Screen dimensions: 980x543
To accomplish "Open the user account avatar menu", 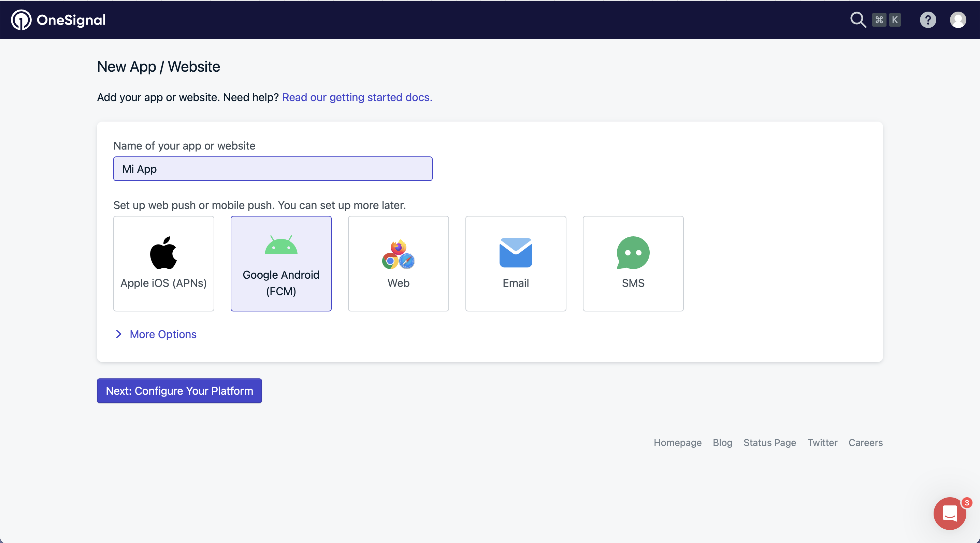I will tap(958, 20).
